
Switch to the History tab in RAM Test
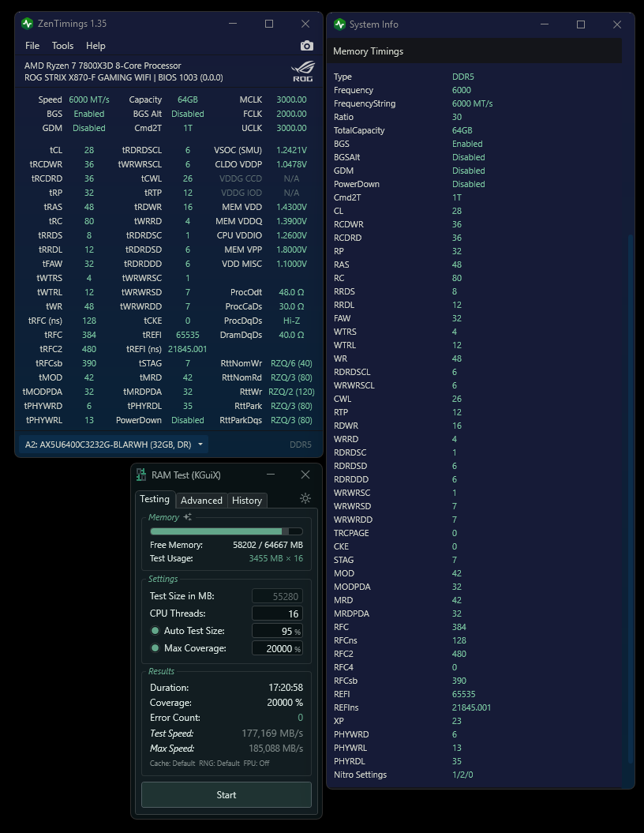point(247,501)
